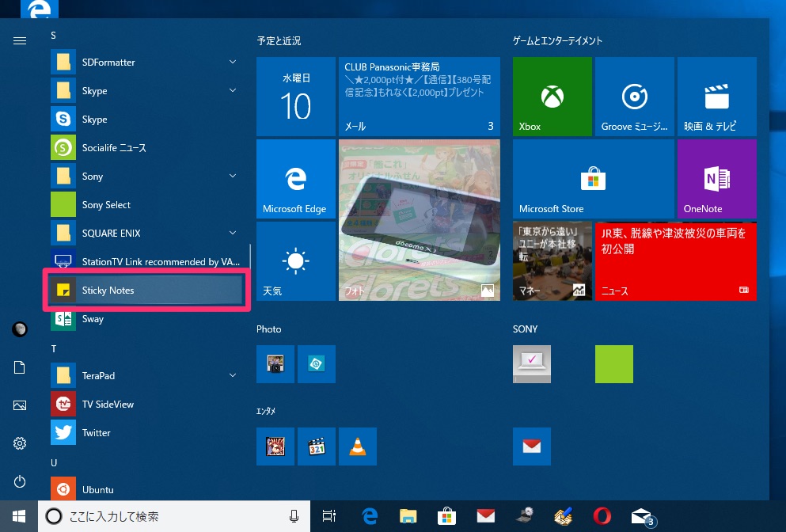786x532 pixels.
Task: Open the Xbox tile
Action: 552,97
